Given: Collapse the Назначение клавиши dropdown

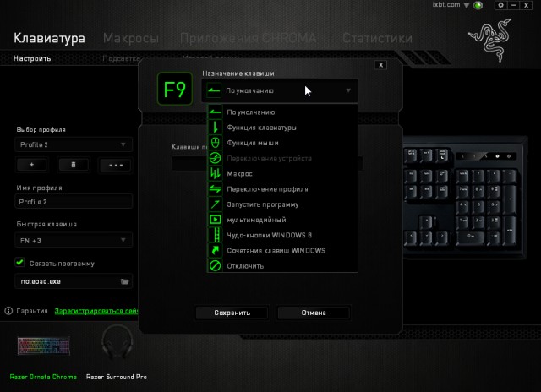Looking at the screenshot, I should (347, 90).
